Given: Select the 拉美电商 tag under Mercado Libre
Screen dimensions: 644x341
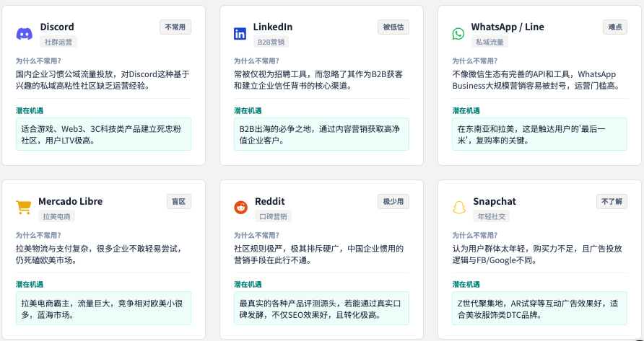Looking at the screenshot, I should pos(56,216).
